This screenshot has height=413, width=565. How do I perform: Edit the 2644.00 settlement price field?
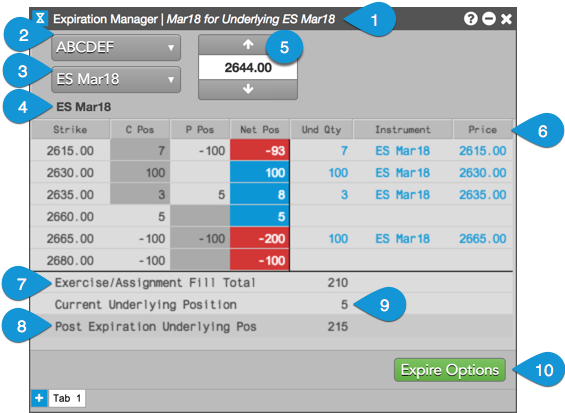(x=248, y=67)
